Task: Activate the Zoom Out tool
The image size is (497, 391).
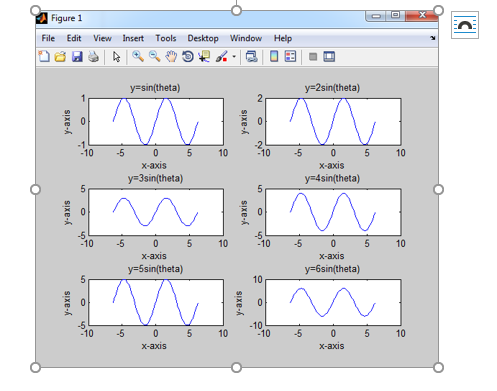Action: click(154, 57)
